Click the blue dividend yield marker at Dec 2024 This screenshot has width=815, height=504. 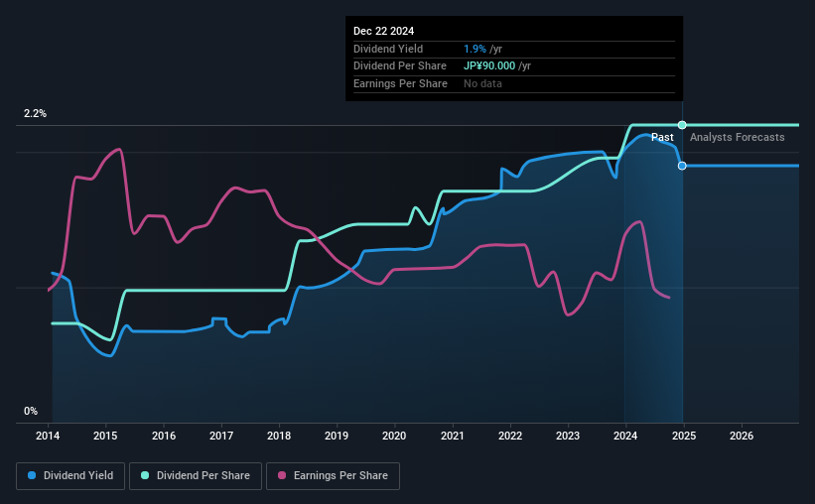pyautogui.click(x=682, y=166)
